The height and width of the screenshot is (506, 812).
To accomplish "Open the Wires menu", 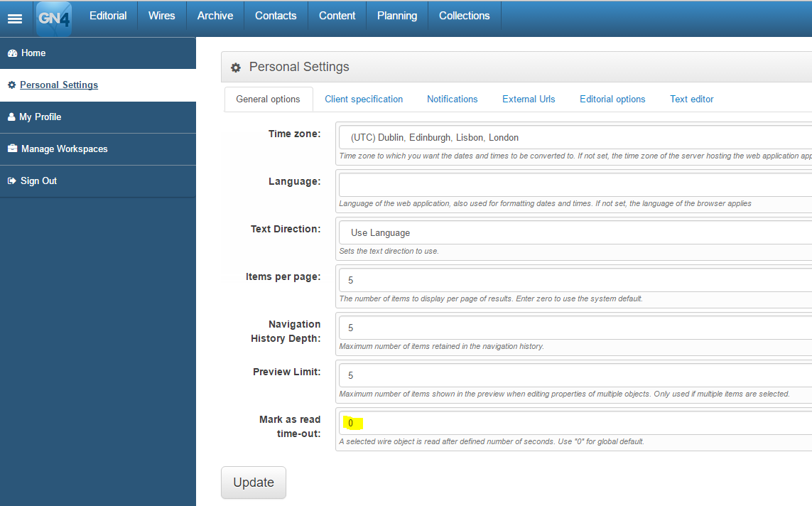I will coord(161,16).
